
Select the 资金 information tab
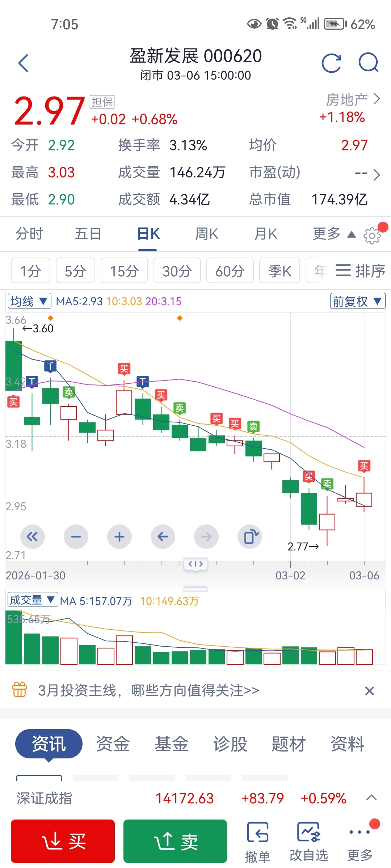pyautogui.click(x=113, y=744)
